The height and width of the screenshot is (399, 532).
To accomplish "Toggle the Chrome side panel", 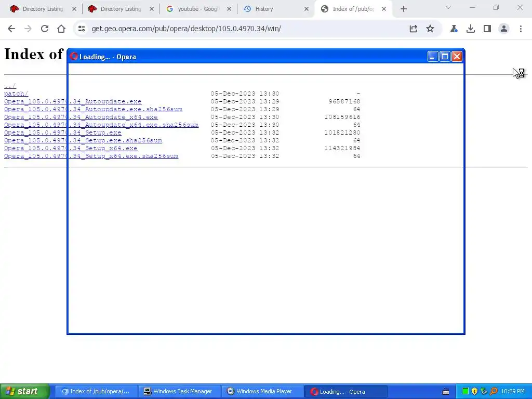I will [487, 29].
